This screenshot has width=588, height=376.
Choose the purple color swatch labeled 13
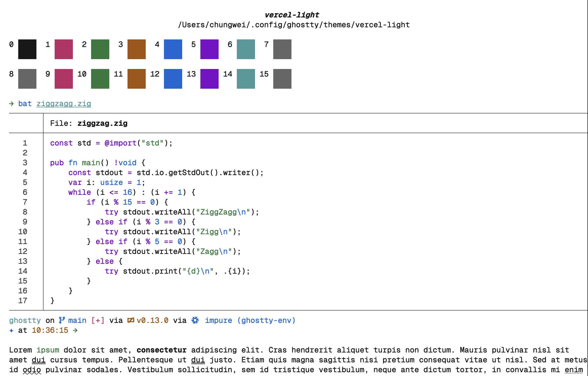pos(209,79)
